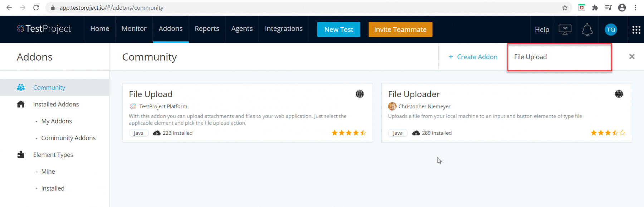This screenshot has width=644, height=207.
Task: Open the File Upload addon title
Action: [x=151, y=94]
